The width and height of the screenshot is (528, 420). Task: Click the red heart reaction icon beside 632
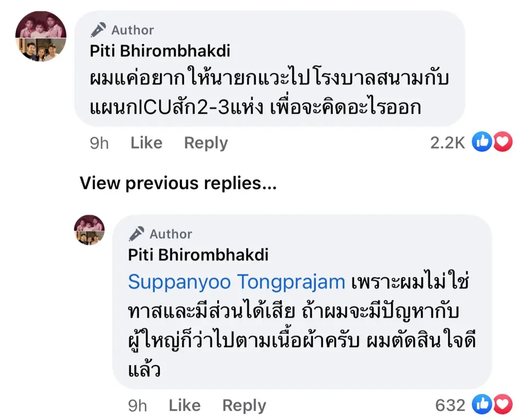tap(503, 406)
